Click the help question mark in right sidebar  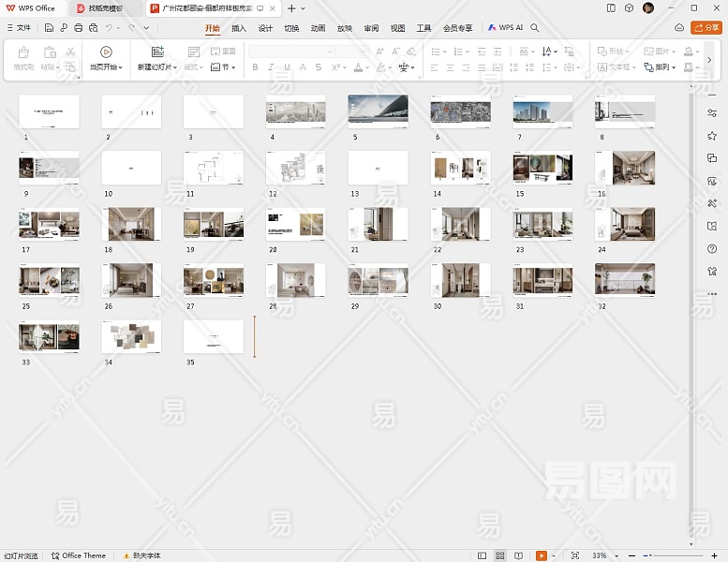click(712, 249)
